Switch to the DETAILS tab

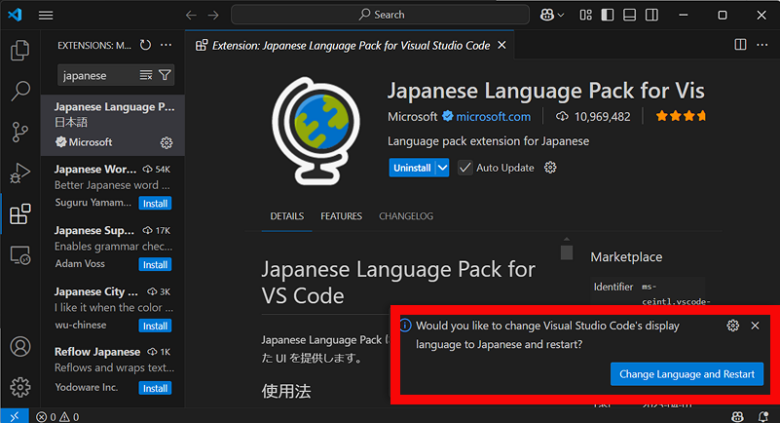(x=287, y=216)
